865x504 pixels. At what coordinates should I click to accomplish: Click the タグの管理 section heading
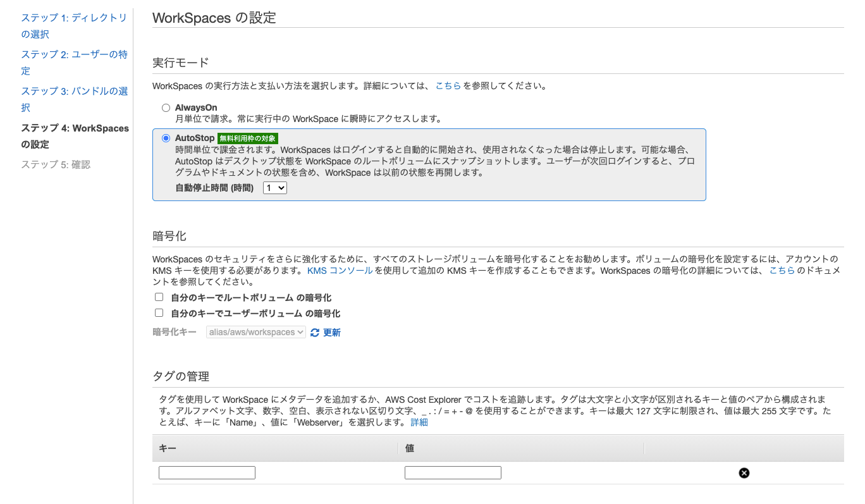(181, 376)
